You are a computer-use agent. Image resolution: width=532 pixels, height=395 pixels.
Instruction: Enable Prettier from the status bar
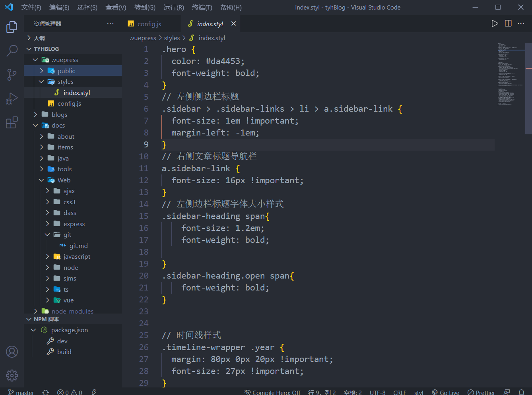[x=481, y=392]
